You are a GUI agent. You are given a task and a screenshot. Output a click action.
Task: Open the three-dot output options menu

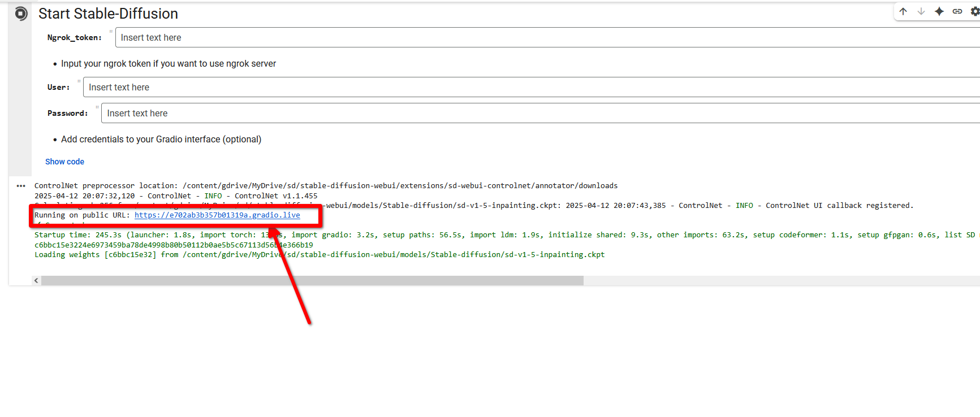[x=21, y=186]
